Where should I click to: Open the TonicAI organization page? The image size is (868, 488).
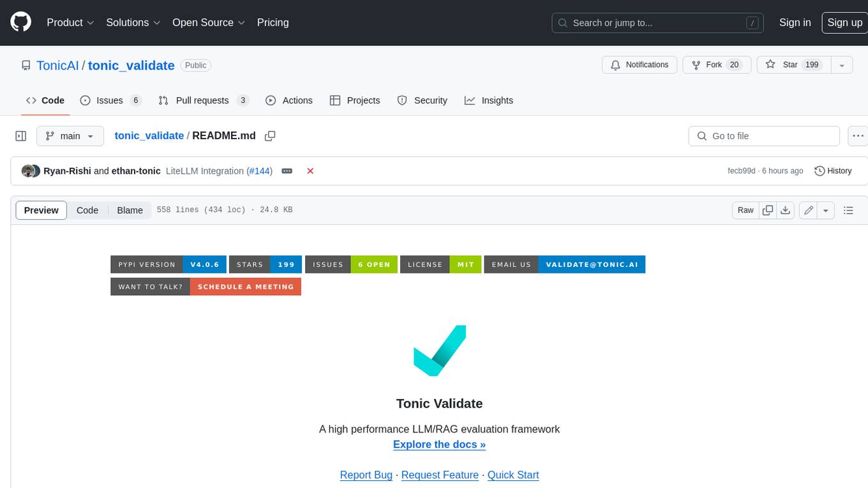pos(57,65)
